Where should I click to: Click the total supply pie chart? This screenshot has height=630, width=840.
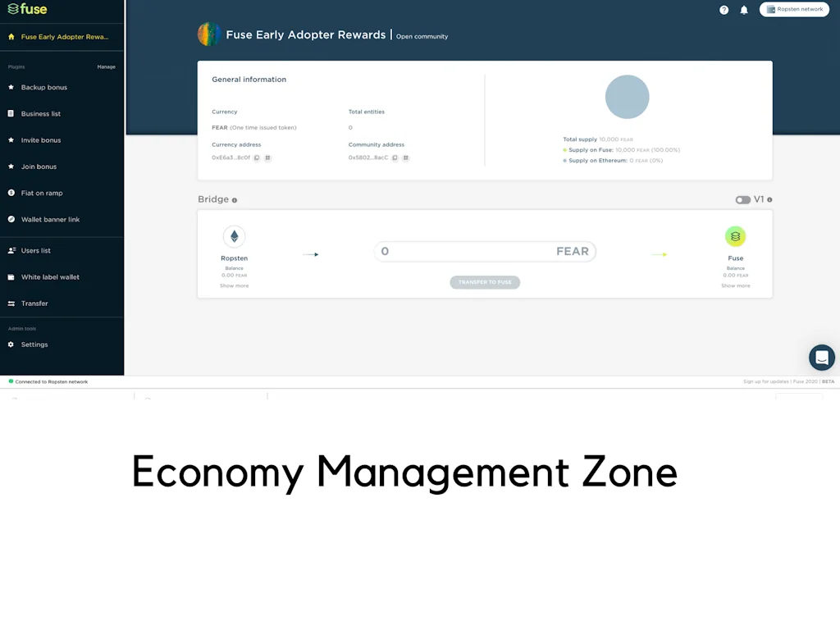[628, 97]
